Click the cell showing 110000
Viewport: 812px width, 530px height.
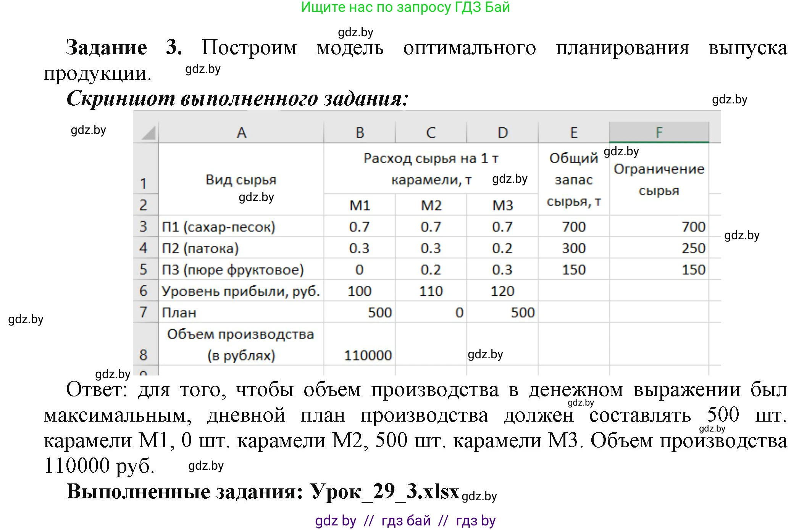click(368, 355)
